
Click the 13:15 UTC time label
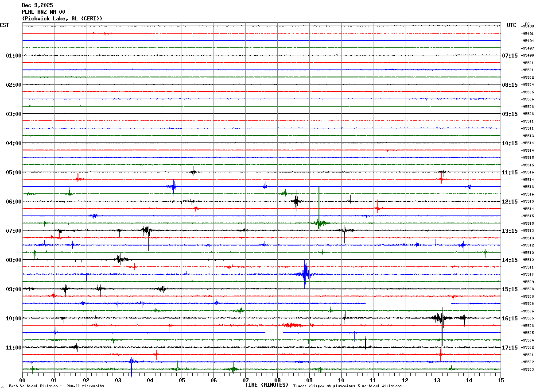[x=510, y=231]
